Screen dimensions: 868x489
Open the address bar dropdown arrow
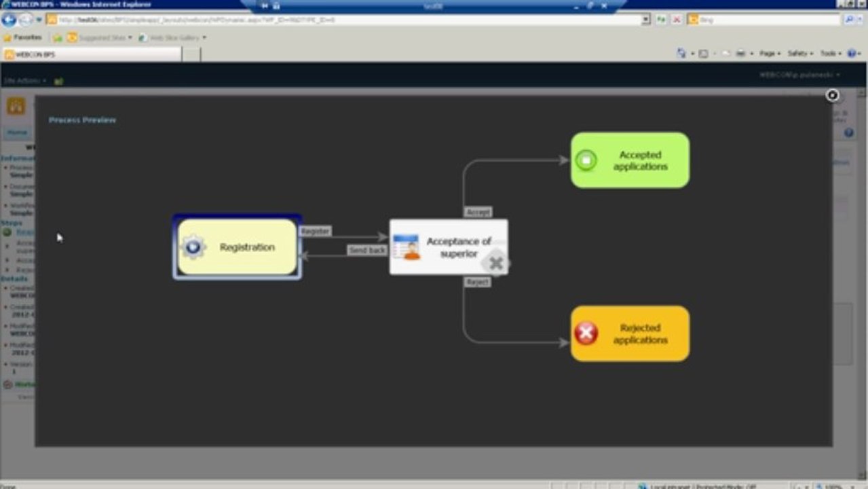[646, 20]
